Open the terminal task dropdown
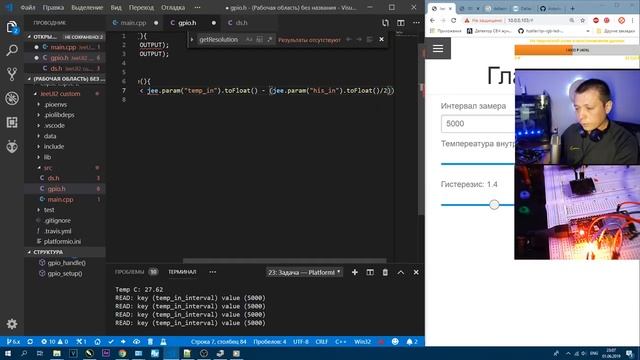This screenshot has height=360, width=640. coord(304,272)
